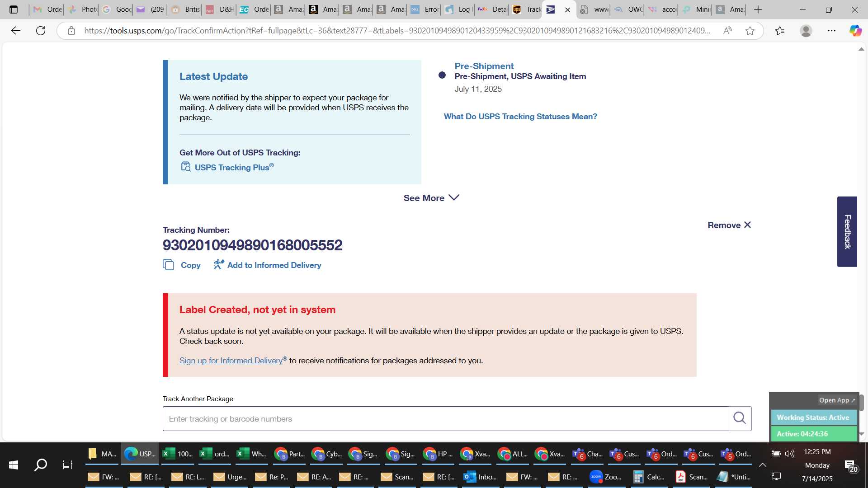Open the tab actions menu icon
This screenshot has height=488, width=868.
click(x=14, y=9)
